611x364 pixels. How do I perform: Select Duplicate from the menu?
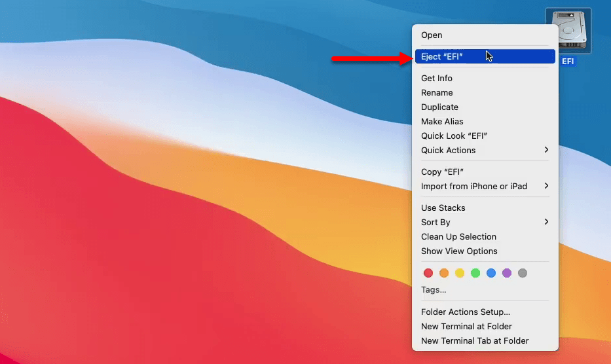pyautogui.click(x=485, y=107)
